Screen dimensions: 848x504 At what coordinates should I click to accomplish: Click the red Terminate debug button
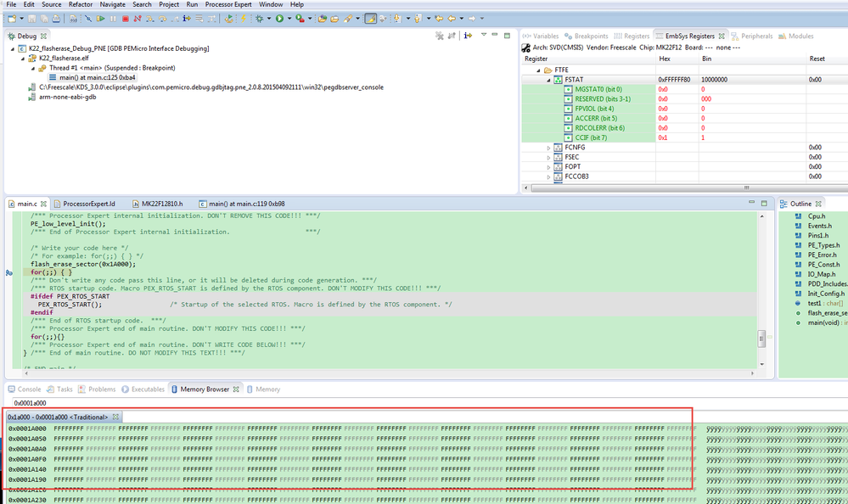(x=126, y=19)
